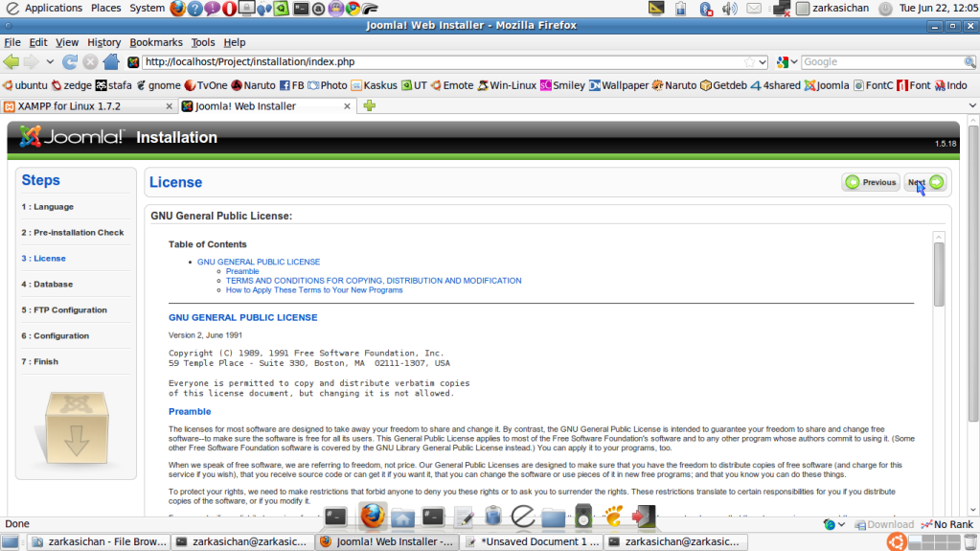
Task: Open the network connection tray icon
Action: pyautogui.click(x=782, y=8)
